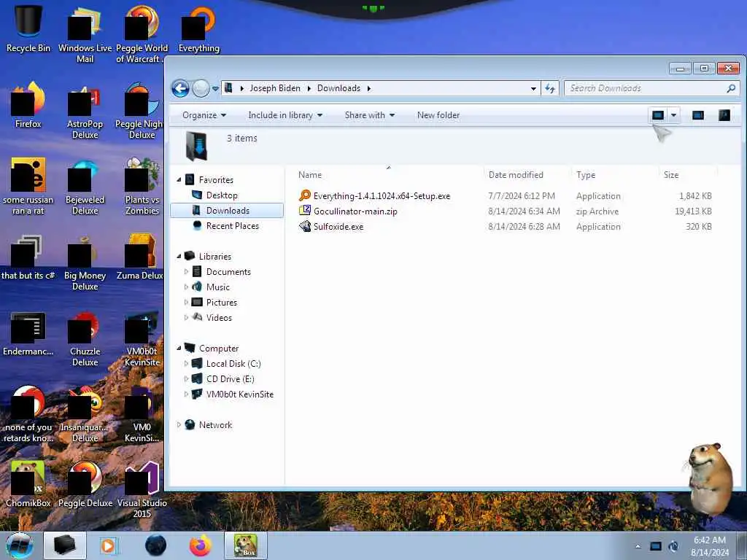Expand the Documents library node

pyautogui.click(x=186, y=272)
